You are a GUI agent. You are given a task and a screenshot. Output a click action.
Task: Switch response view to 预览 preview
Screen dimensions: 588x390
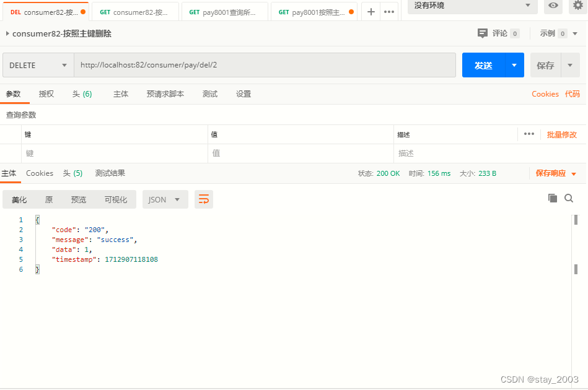[x=78, y=200]
